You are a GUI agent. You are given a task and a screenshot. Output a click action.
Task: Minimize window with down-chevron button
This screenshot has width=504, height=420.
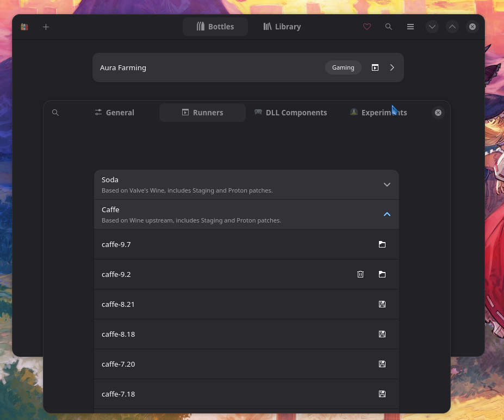pyautogui.click(x=432, y=27)
